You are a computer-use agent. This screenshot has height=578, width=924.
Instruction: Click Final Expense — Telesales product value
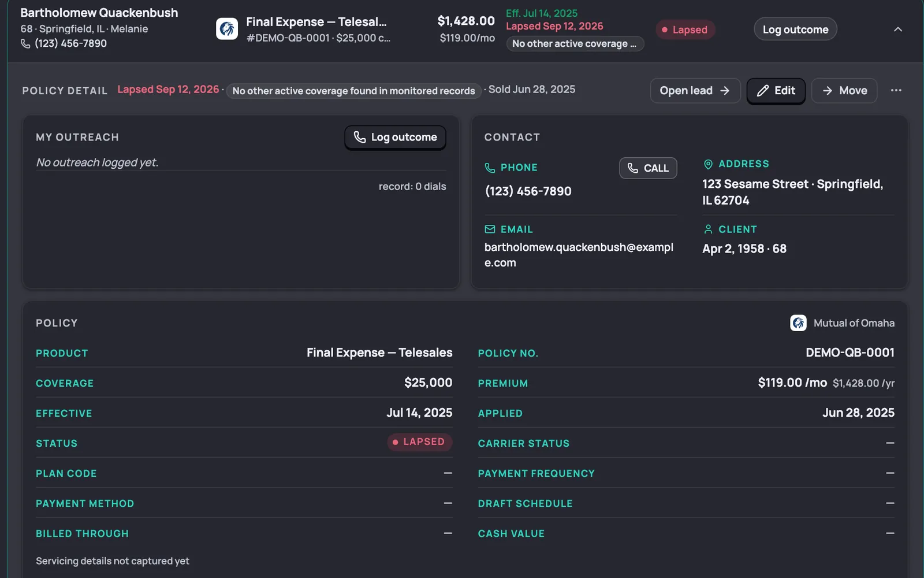[x=379, y=353]
